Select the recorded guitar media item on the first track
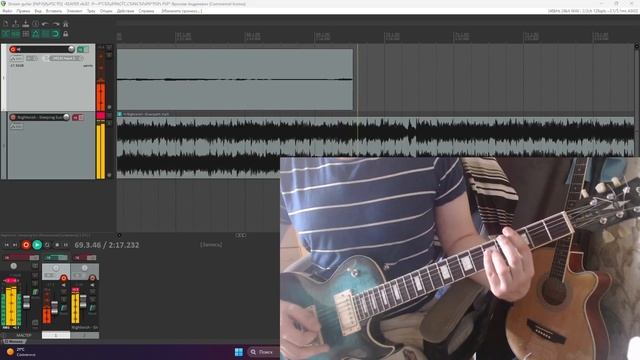Screen dimensions: 640x360 pyautogui.click(x=235, y=80)
